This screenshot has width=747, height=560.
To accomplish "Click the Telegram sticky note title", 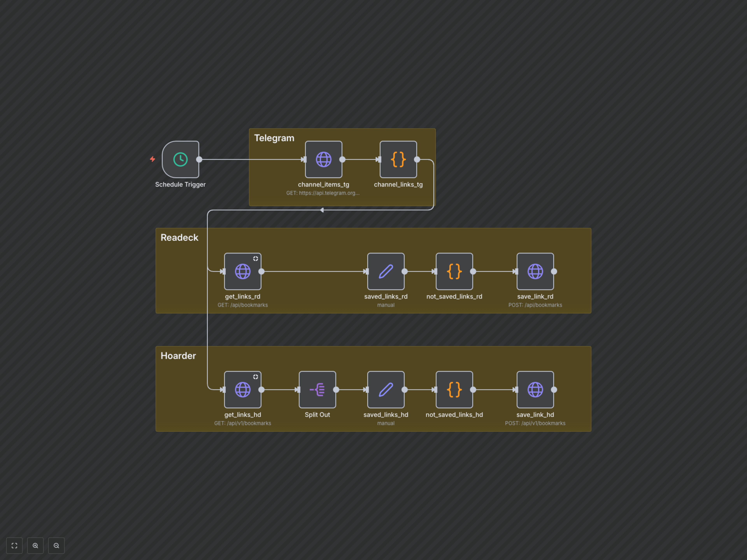I will 274,138.
